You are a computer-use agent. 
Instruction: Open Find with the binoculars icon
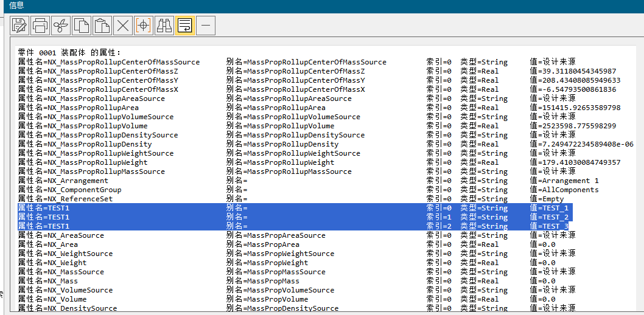(164, 25)
